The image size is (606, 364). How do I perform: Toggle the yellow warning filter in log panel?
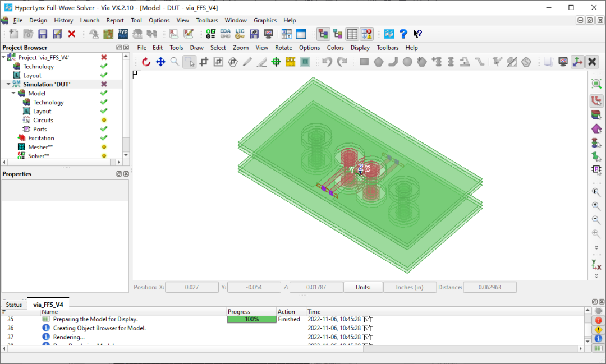(598, 330)
